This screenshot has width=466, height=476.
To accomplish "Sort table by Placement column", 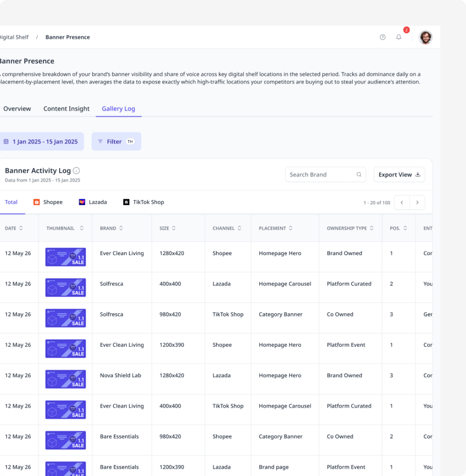I will (290, 228).
